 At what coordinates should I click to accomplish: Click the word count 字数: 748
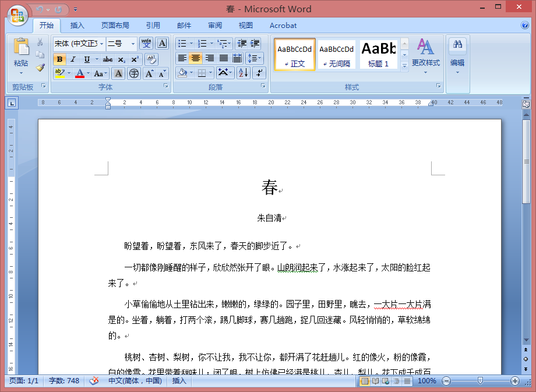pos(64,381)
